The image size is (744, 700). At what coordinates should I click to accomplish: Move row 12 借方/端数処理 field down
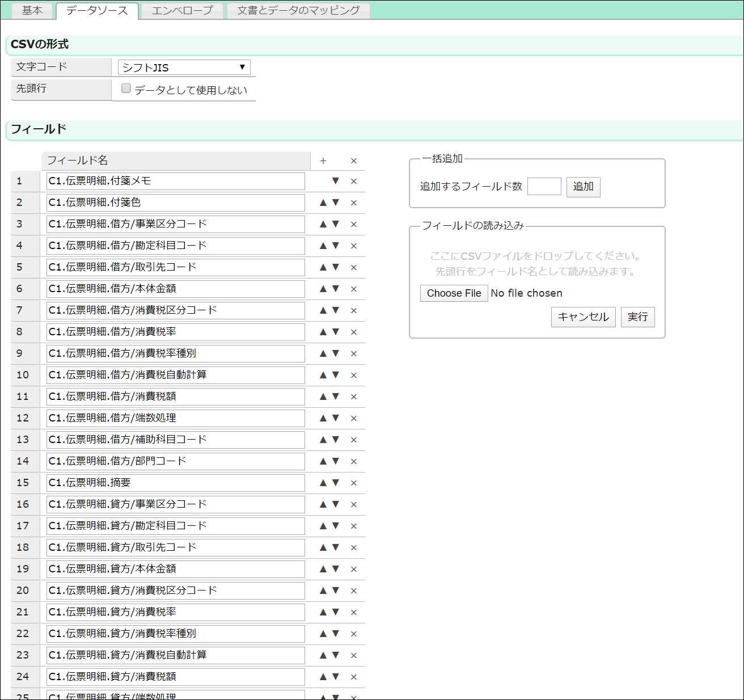pyautogui.click(x=336, y=418)
